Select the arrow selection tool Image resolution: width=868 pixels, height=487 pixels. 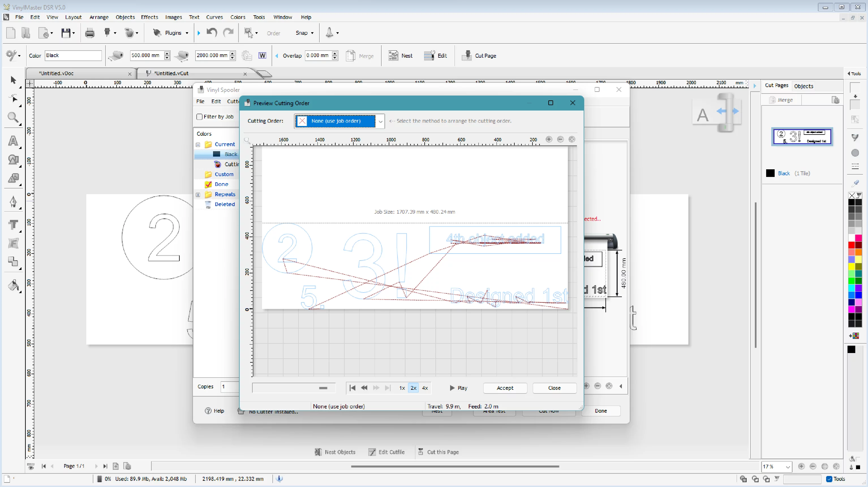tap(13, 80)
